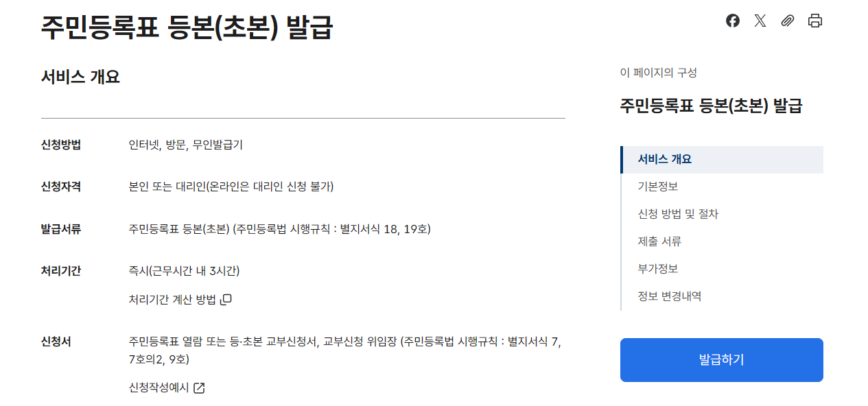This screenshot has height=406, width=868.
Task: Share this page on X
Action: [x=760, y=21]
